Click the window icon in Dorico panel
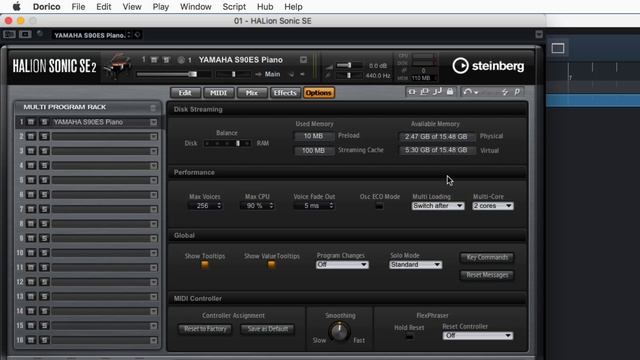 [x=558, y=48]
